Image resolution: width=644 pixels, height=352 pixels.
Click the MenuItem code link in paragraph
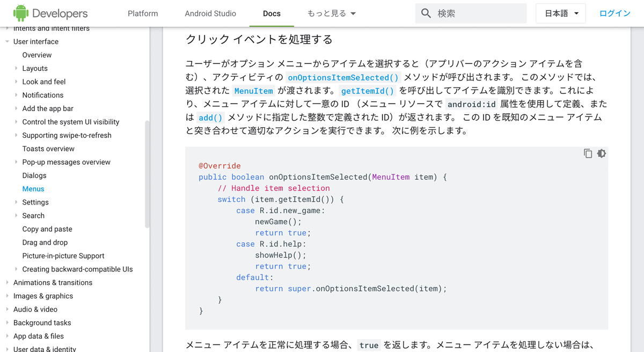(254, 91)
